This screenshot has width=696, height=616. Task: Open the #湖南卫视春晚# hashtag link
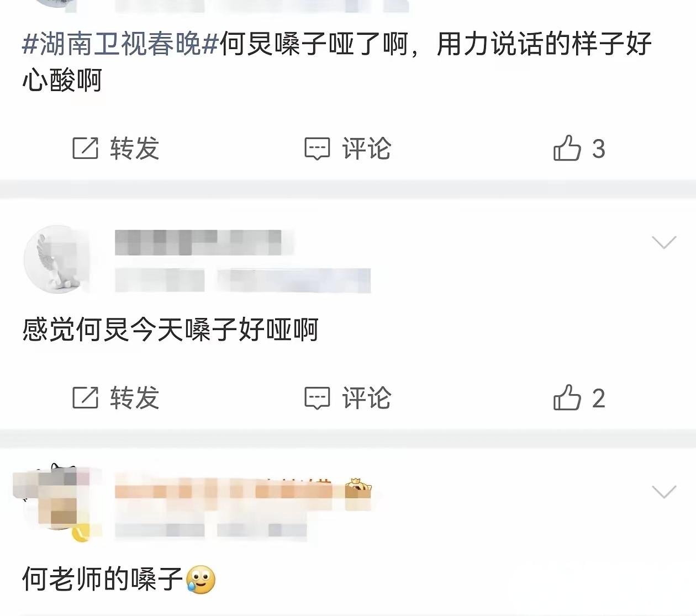(x=120, y=44)
